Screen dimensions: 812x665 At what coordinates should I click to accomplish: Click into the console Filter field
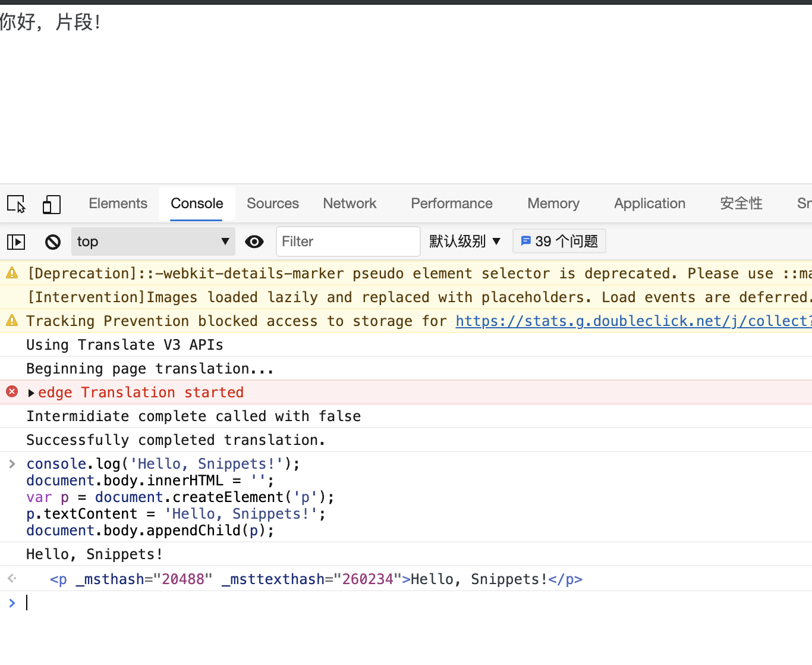pos(348,241)
